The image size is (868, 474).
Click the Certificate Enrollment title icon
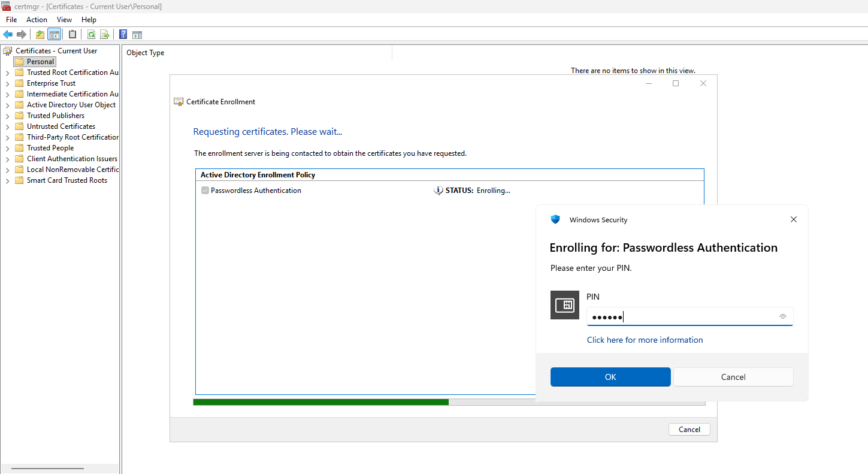coord(179,102)
